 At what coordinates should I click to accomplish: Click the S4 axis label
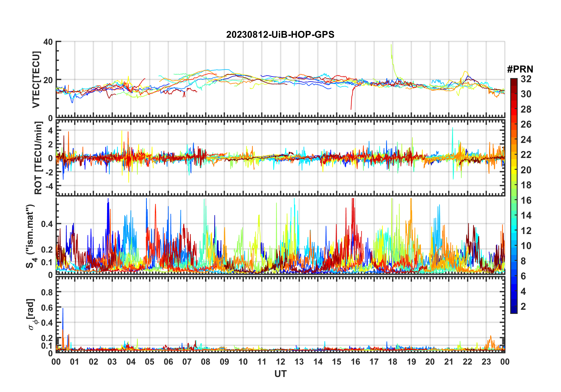(31, 236)
